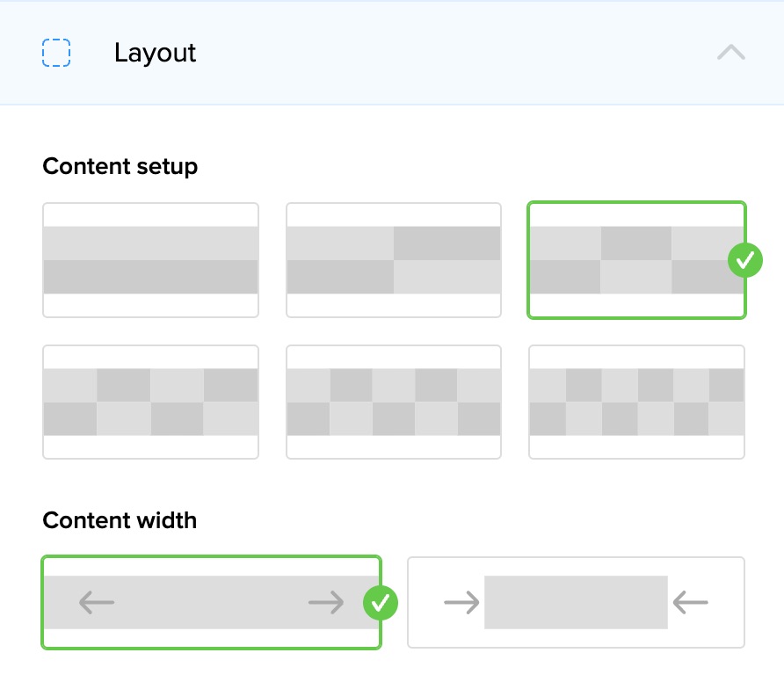This screenshot has height=689, width=784.
Task: Choose the two-column content setup
Action: point(394,260)
